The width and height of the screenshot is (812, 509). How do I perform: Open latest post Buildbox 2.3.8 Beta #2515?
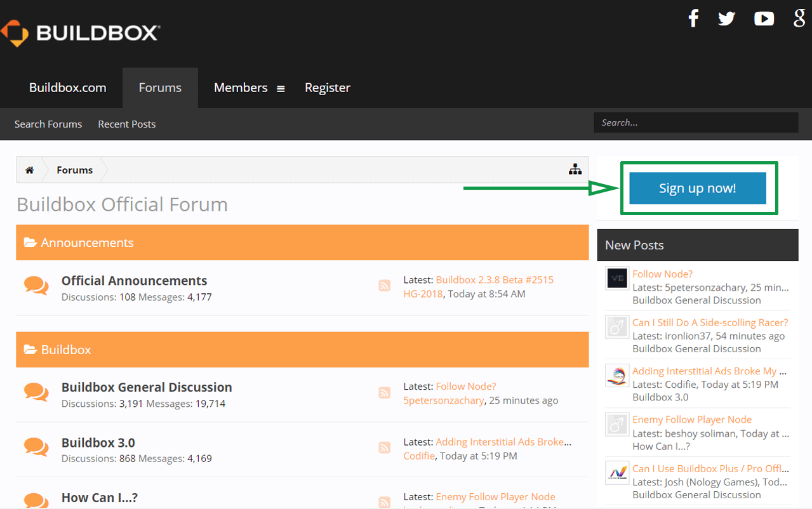tap(495, 279)
